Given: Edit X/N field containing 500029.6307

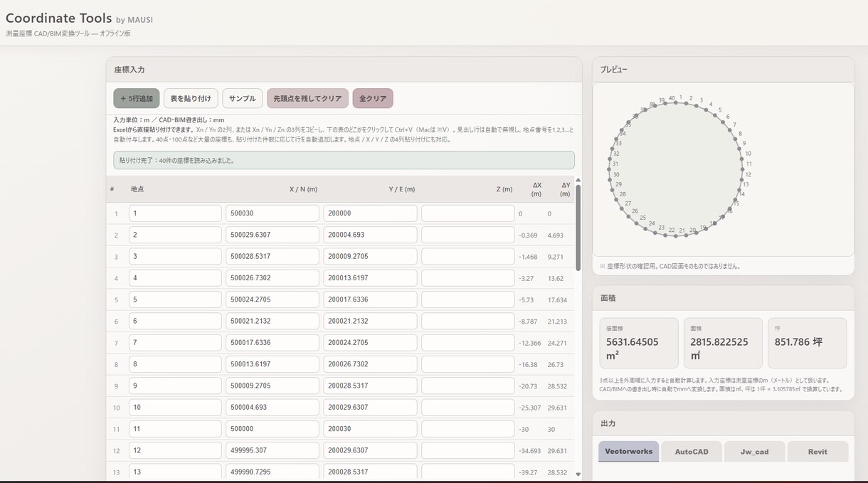Looking at the screenshot, I should [272, 235].
